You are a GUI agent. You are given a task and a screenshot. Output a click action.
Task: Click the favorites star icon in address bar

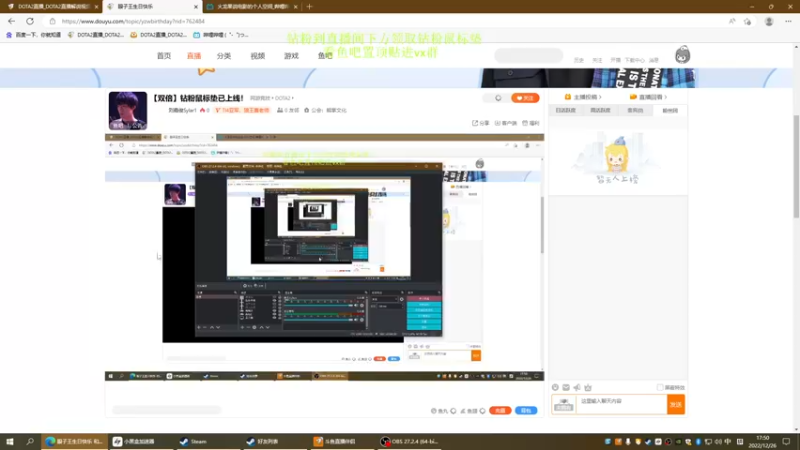coord(747,21)
